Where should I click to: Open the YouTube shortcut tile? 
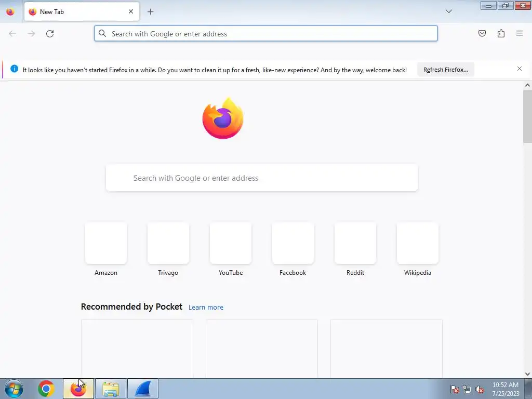[x=231, y=250]
